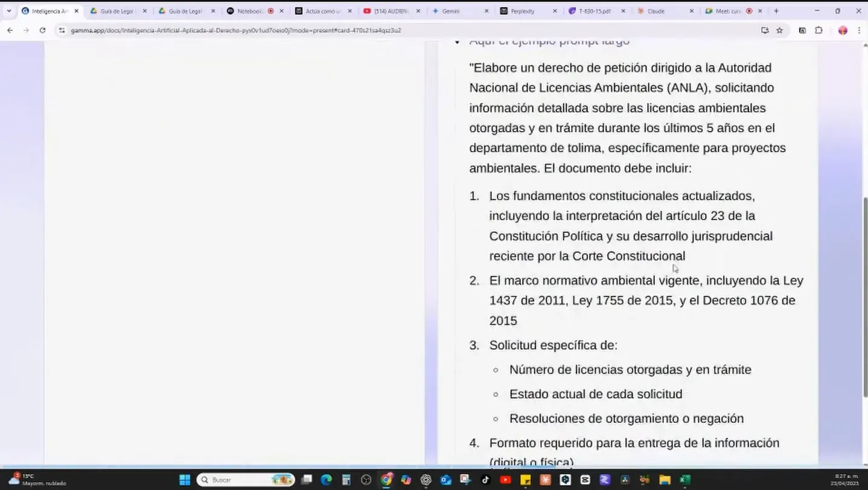Viewport: 868px width, 490px height.
Task: Open TikTok from the taskbar
Action: click(x=485, y=480)
